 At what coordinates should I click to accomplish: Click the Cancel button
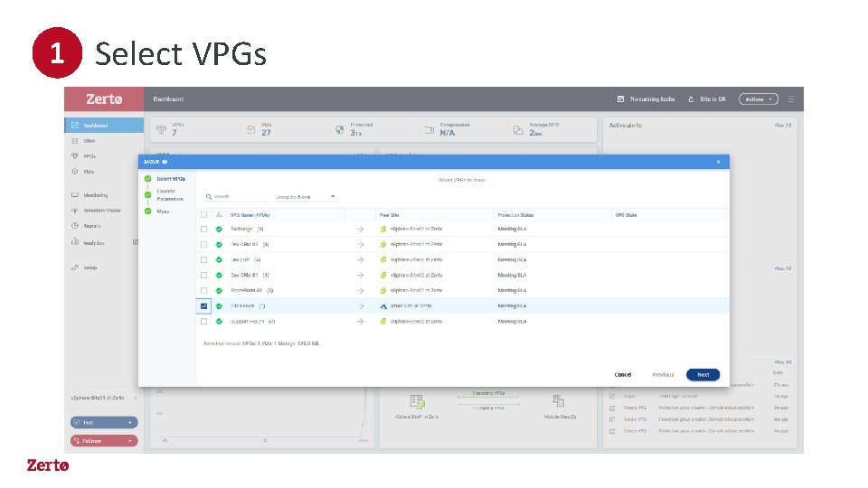coord(623,374)
